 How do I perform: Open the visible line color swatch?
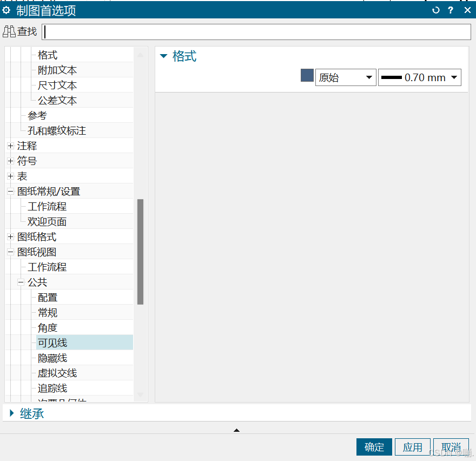point(307,75)
